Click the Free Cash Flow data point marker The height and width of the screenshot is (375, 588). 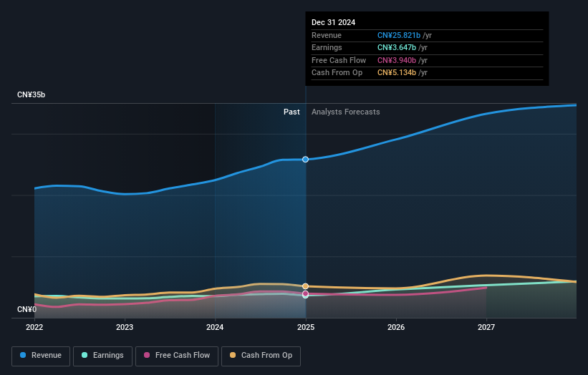[306, 293]
